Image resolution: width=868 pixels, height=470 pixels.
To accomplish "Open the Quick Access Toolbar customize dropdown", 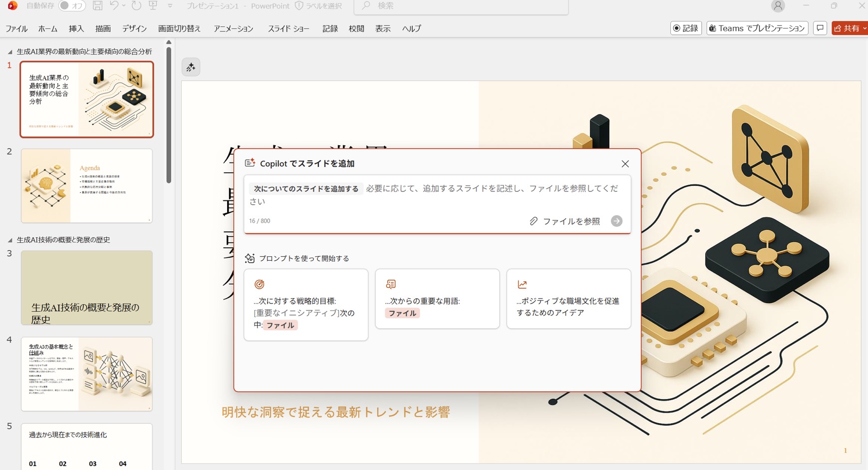I will tap(170, 6).
